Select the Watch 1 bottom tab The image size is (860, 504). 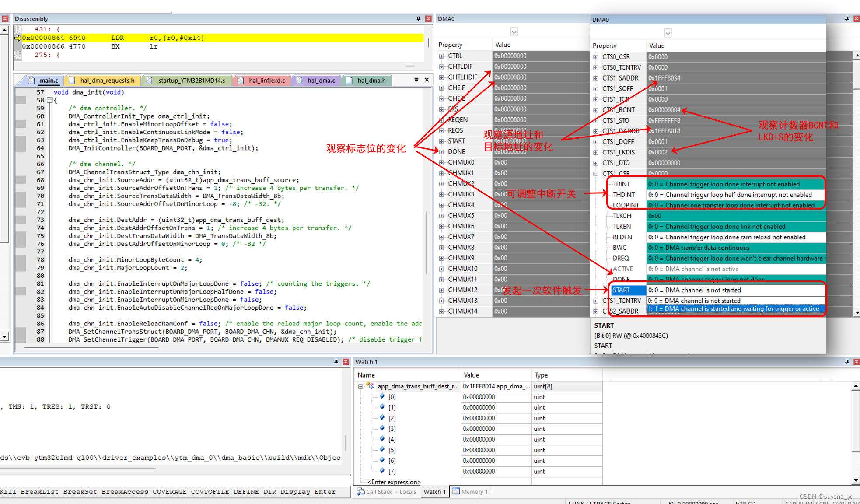coord(434,492)
